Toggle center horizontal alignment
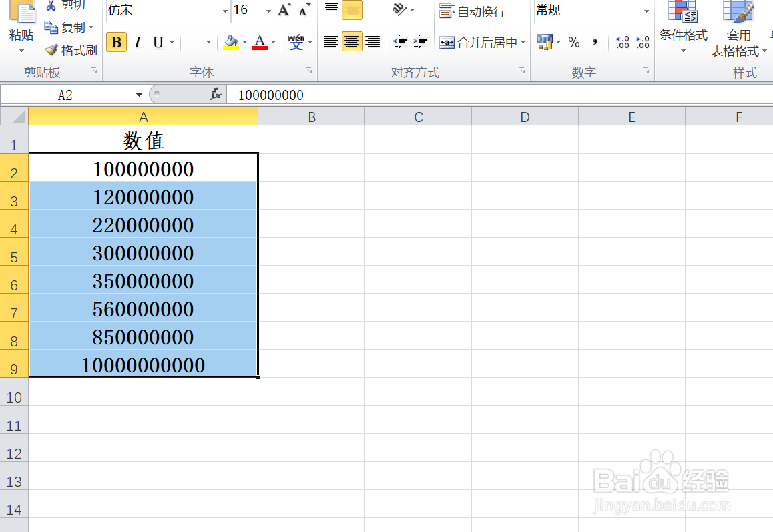 click(x=352, y=43)
